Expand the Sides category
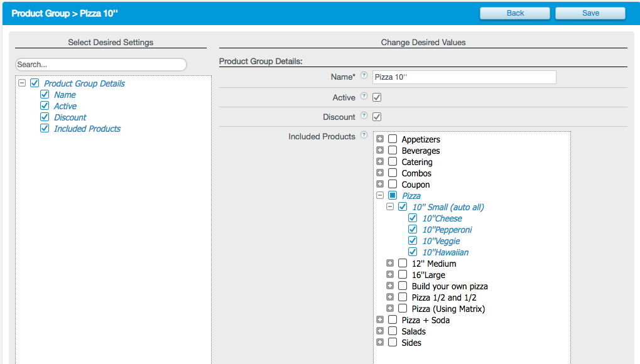The image size is (640, 364). (380, 343)
